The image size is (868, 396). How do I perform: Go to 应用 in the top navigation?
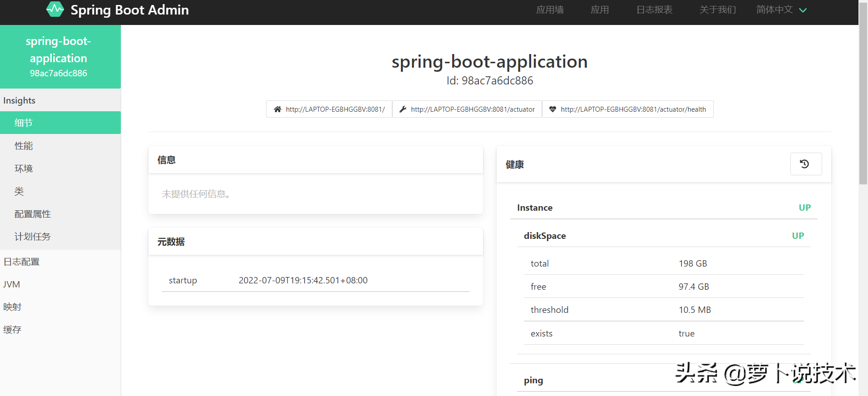click(x=600, y=10)
